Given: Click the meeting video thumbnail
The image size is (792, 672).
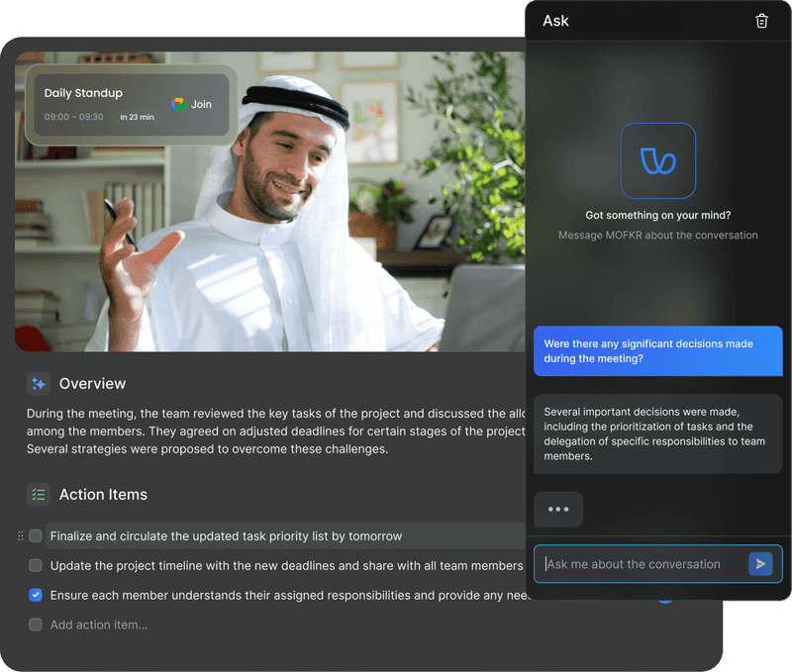Looking at the screenshot, I should [x=270, y=202].
